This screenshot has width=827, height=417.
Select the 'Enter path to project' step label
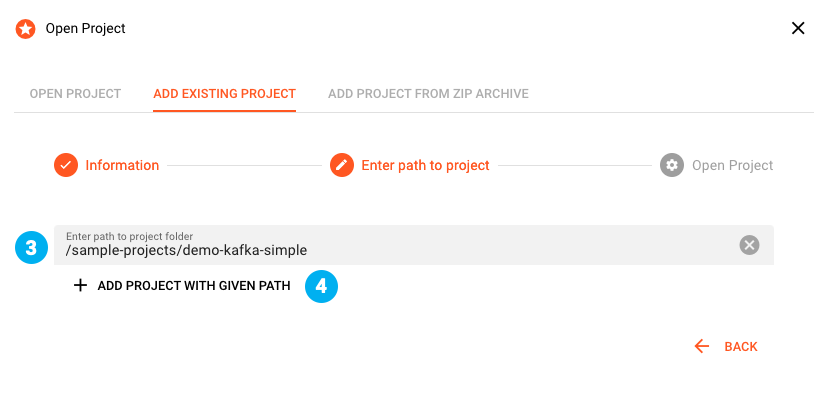tap(425, 165)
